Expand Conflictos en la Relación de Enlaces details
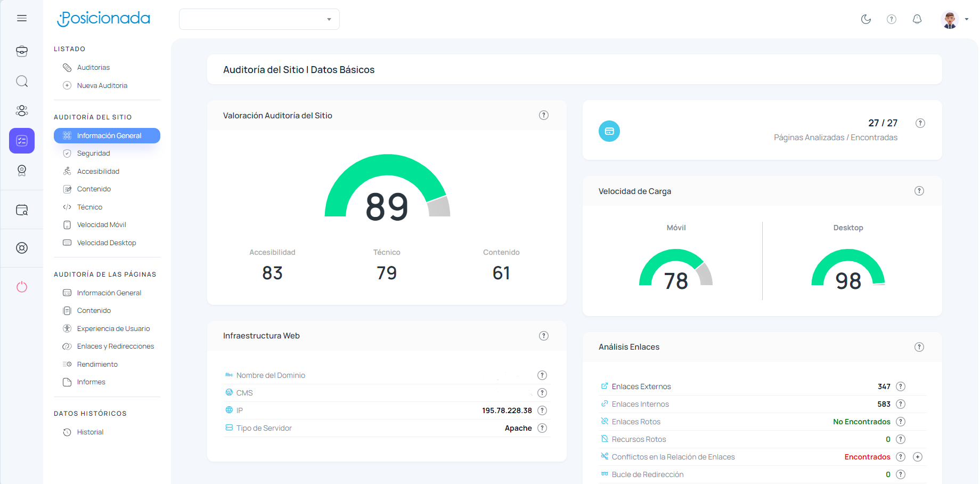980x484 pixels. click(x=918, y=457)
